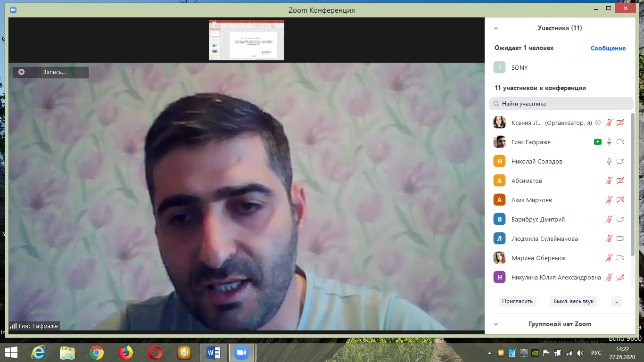Click the disabled camera icon for Абсиметов
The height and width of the screenshot is (362, 644).
(x=620, y=181)
